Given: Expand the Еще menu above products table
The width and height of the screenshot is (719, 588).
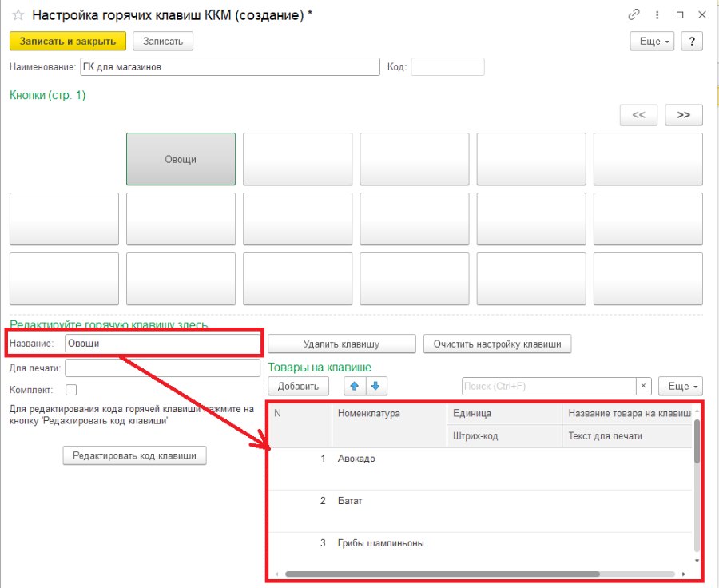Looking at the screenshot, I should coord(681,386).
